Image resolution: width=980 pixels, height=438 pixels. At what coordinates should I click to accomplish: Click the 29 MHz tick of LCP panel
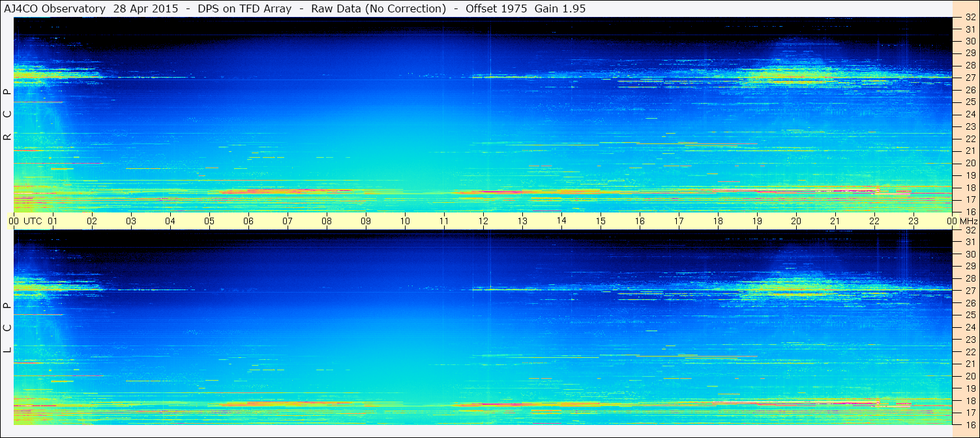tap(970, 267)
